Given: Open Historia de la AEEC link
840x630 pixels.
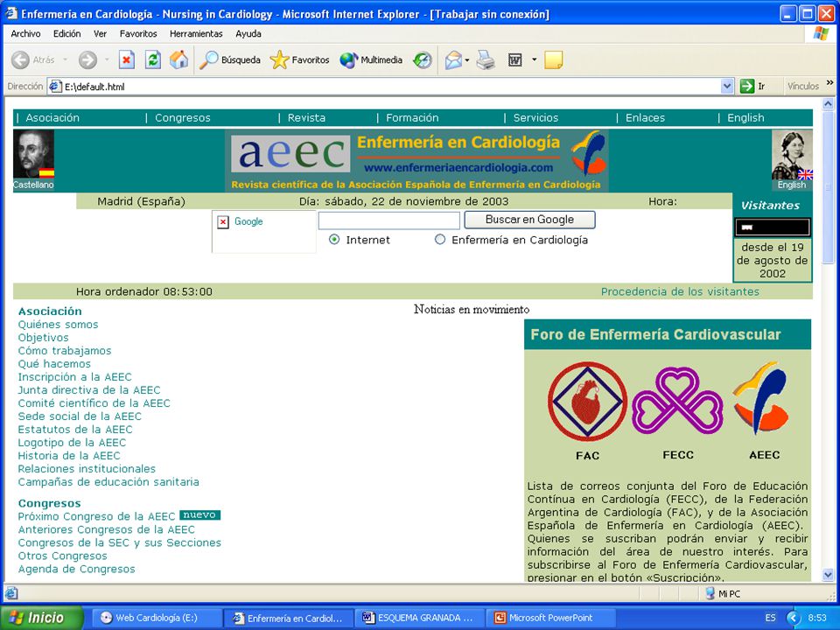Looking at the screenshot, I should tap(69, 455).
